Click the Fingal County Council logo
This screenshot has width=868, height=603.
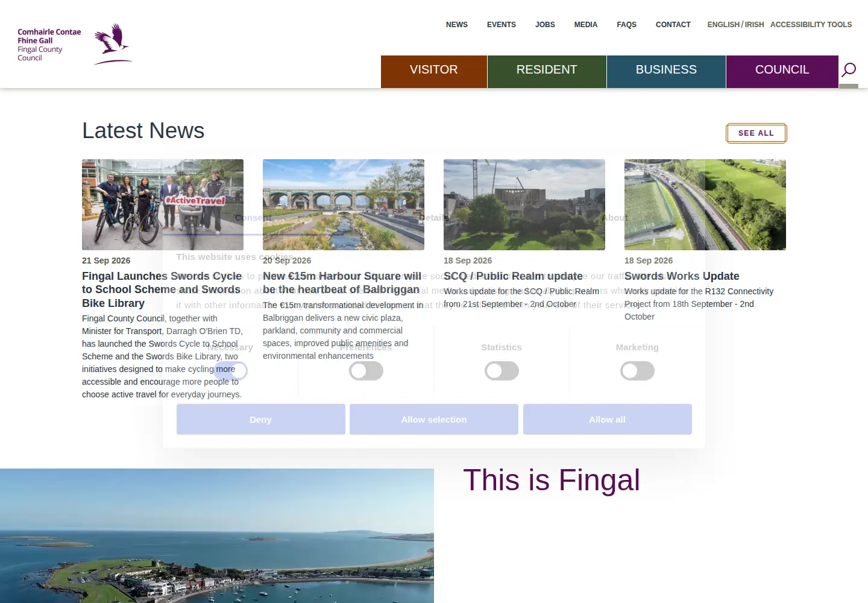click(75, 44)
